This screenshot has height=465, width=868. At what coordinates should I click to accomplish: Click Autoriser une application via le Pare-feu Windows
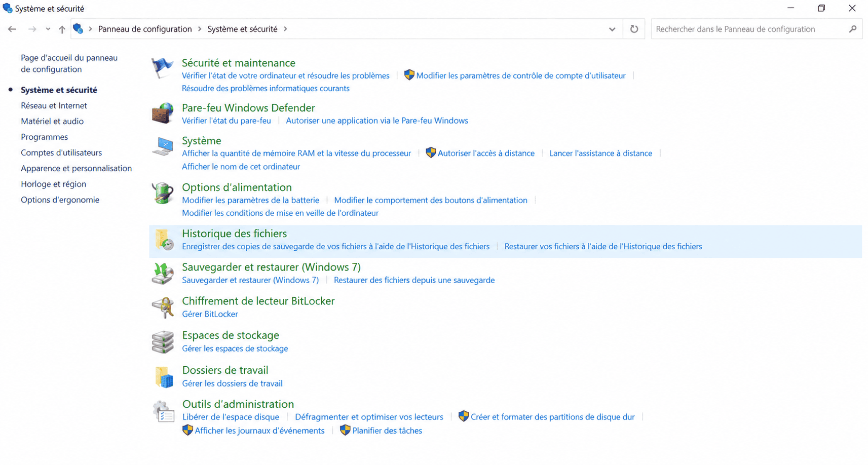[x=377, y=121]
